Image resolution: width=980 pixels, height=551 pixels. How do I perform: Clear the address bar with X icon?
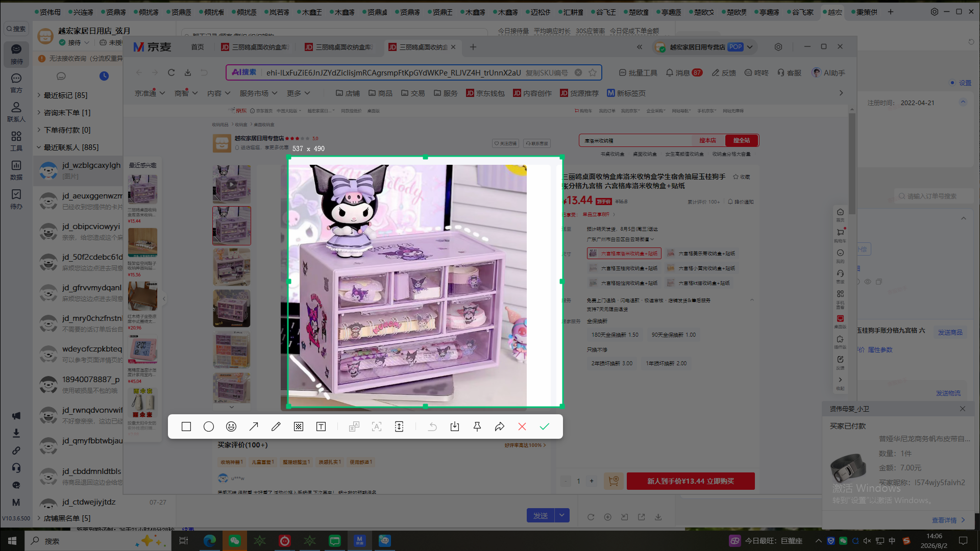pos(578,72)
